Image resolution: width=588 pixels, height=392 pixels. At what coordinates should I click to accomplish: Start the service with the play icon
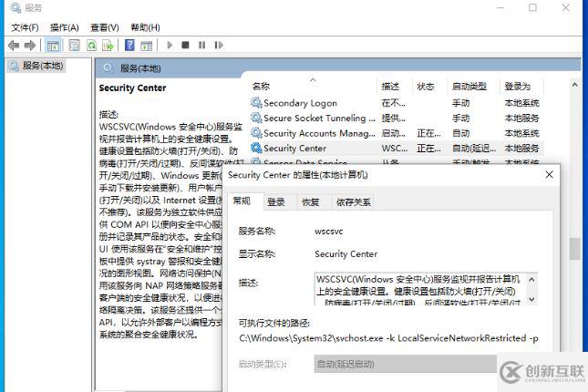(170, 45)
